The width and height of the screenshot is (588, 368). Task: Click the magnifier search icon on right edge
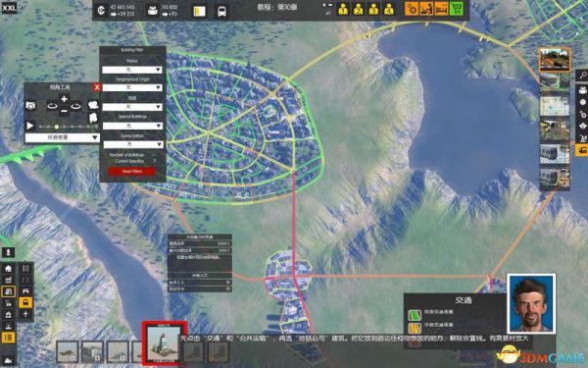pos(582,76)
